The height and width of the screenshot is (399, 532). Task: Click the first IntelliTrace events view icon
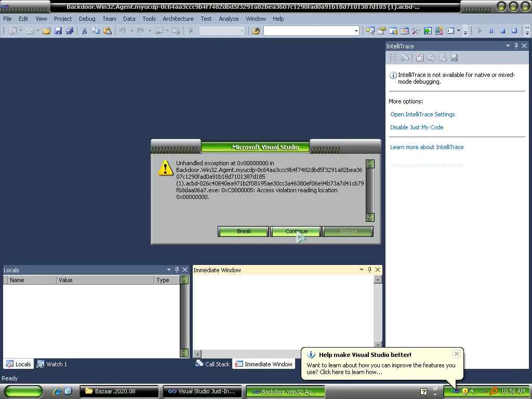(393, 58)
